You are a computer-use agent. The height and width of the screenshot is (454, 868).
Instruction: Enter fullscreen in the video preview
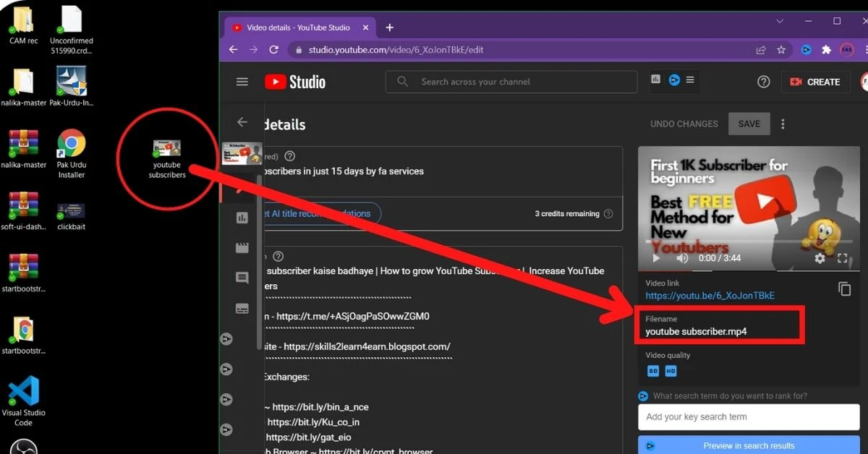click(x=843, y=258)
